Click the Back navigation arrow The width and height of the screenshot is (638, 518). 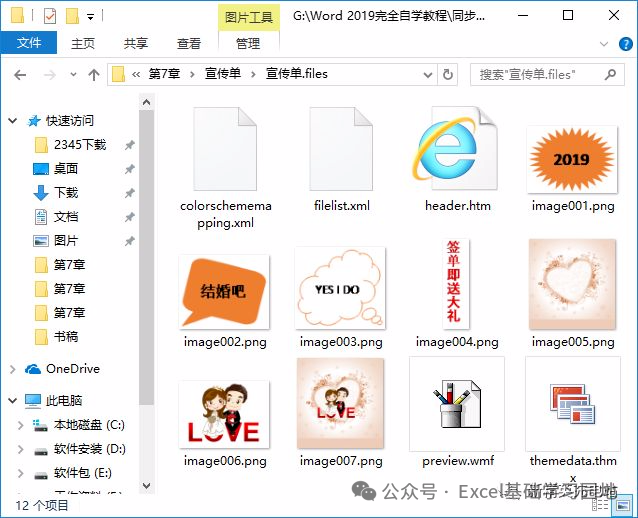click(x=19, y=74)
